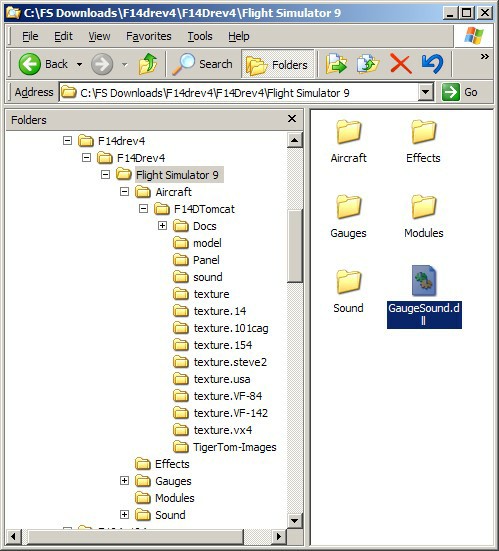Select the model folder in tree

pos(197,243)
